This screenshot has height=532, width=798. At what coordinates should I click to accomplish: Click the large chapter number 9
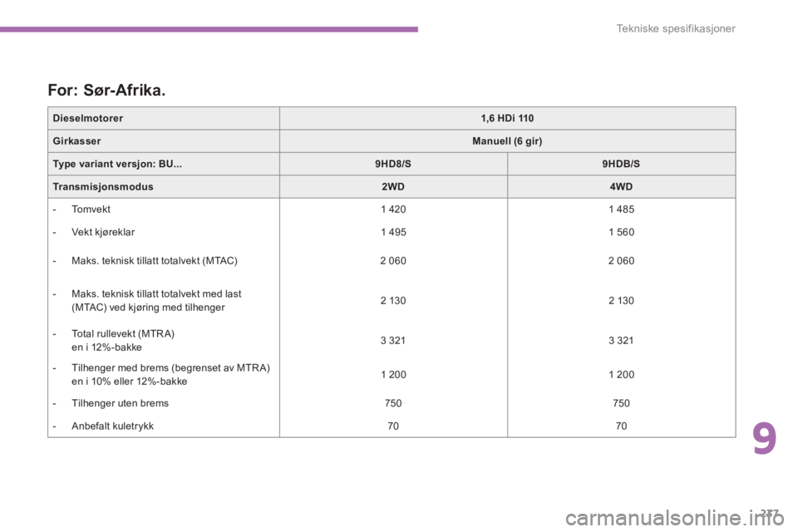(x=766, y=440)
